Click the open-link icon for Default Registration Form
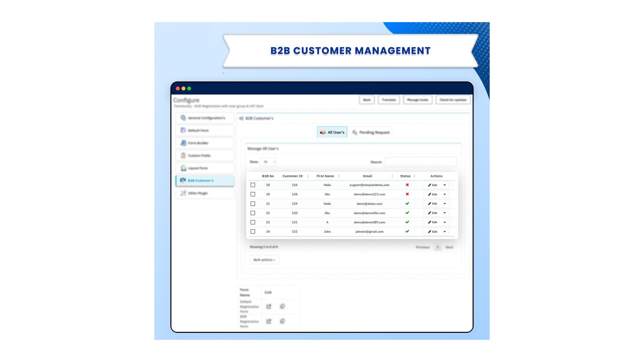 (x=269, y=306)
